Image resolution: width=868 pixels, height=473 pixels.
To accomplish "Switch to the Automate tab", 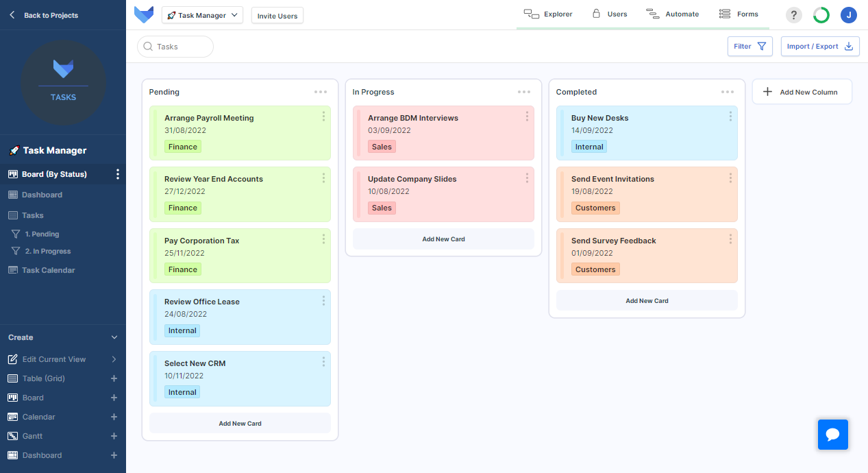I will 672,14.
